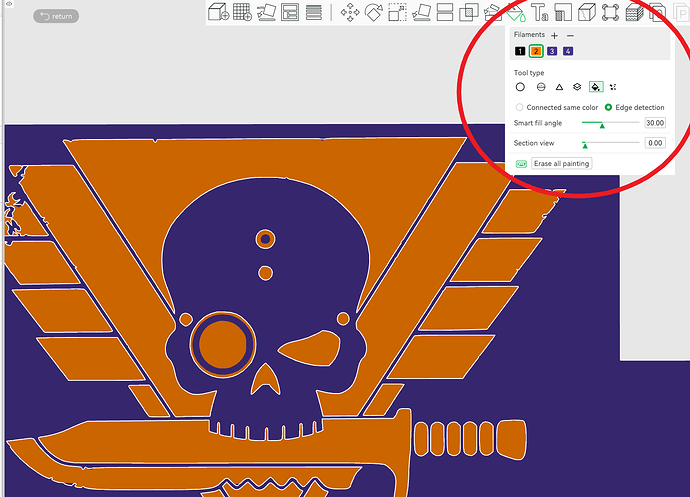Screen dimensions: 690x497
Task: Add a filament with the plus icon
Action: point(554,36)
